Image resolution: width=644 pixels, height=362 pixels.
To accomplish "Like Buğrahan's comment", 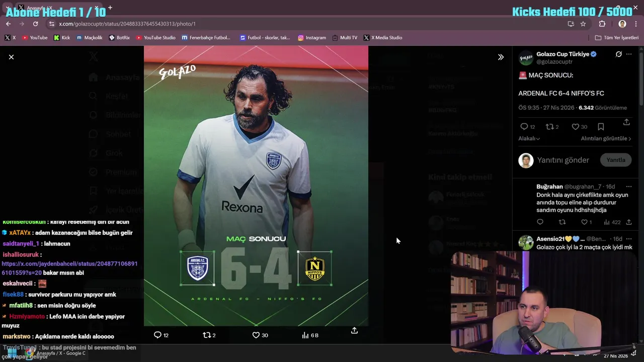I will click(x=584, y=222).
